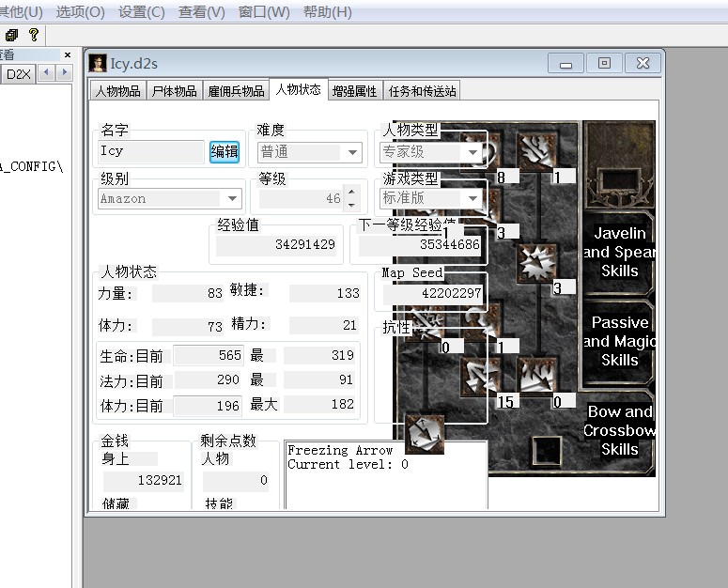Open the 选项(O) menu
The width and height of the screenshot is (728, 588).
click(x=81, y=12)
